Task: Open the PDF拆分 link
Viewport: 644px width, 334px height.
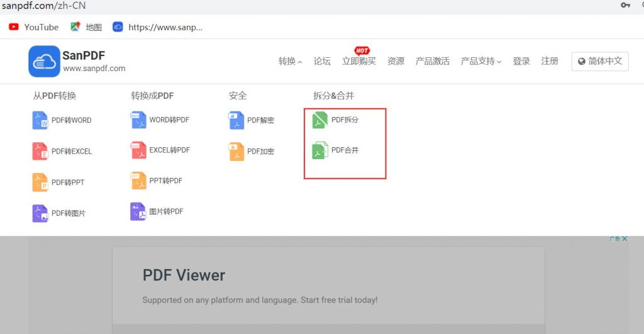Action: tap(345, 120)
